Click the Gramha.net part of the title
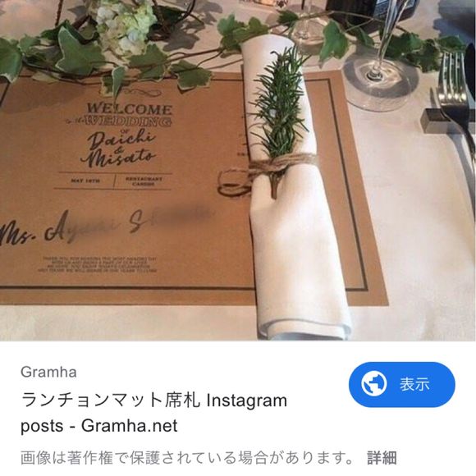Image resolution: width=476 pixels, height=476 pixels. [x=129, y=426]
